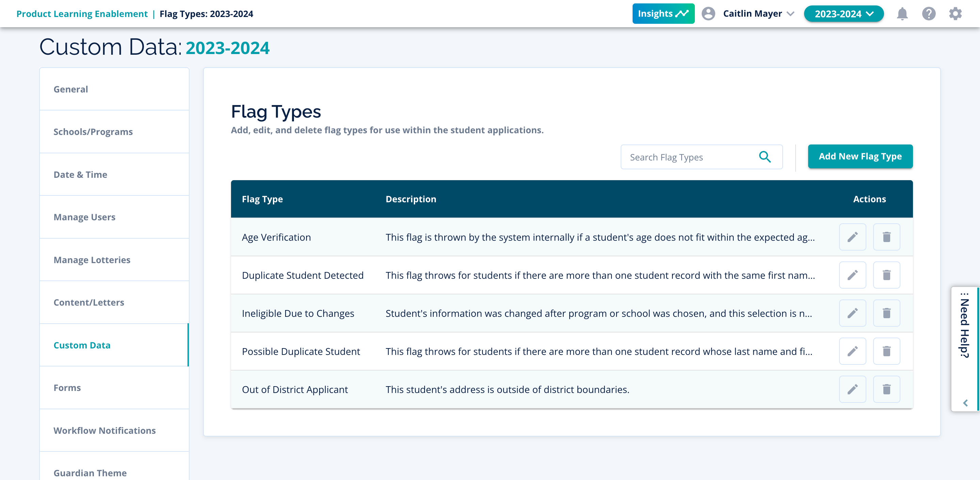The width and height of the screenshot is (980, 480).
Task: Go to Manage Lotteries in sidebar
Action: tap(92, 260)
